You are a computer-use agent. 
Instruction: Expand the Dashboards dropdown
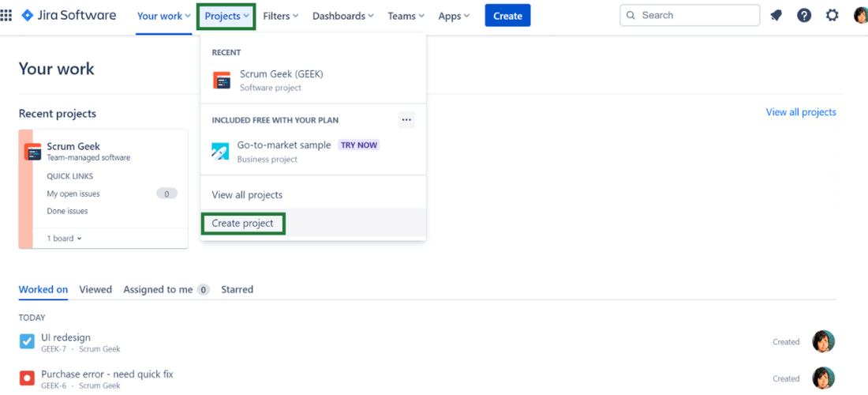tap(344, 16)
